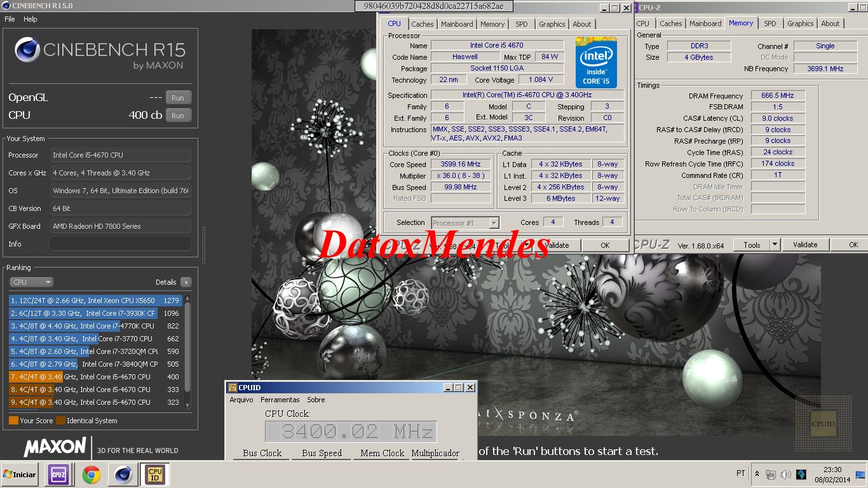
Task: Select Mainboard tab in right CPU-Z window
Action: (705, 24)
